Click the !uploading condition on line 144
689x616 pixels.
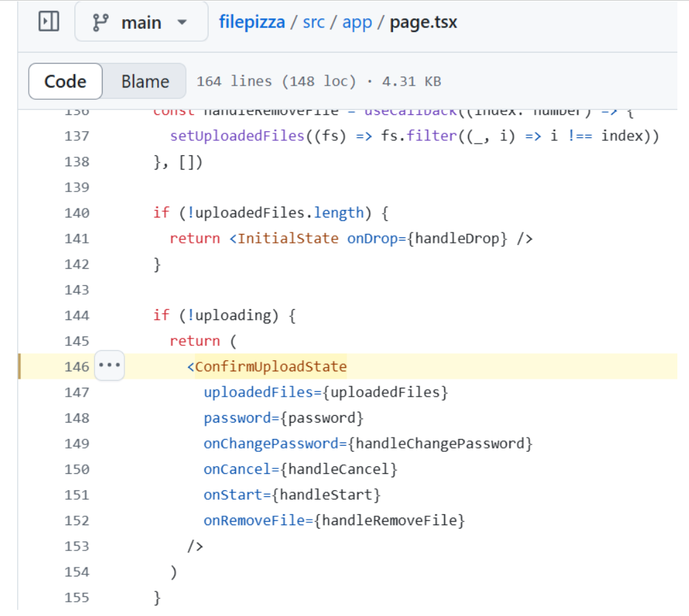229,315
